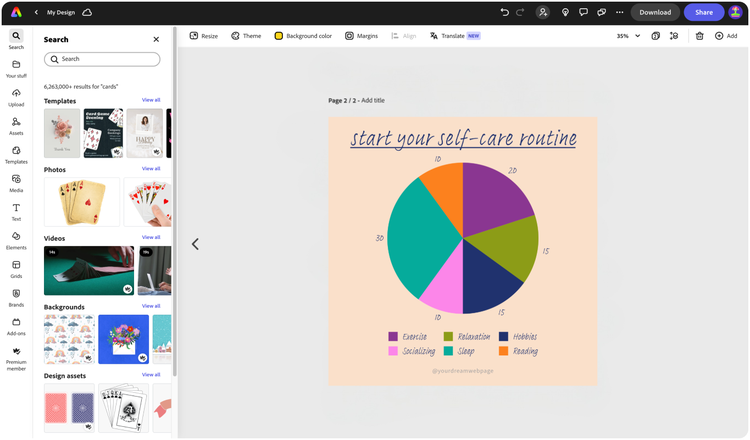The height and width of the screenshot is (440, 750).
Task: Select the Text tool in sidebar
Action: 16,212
